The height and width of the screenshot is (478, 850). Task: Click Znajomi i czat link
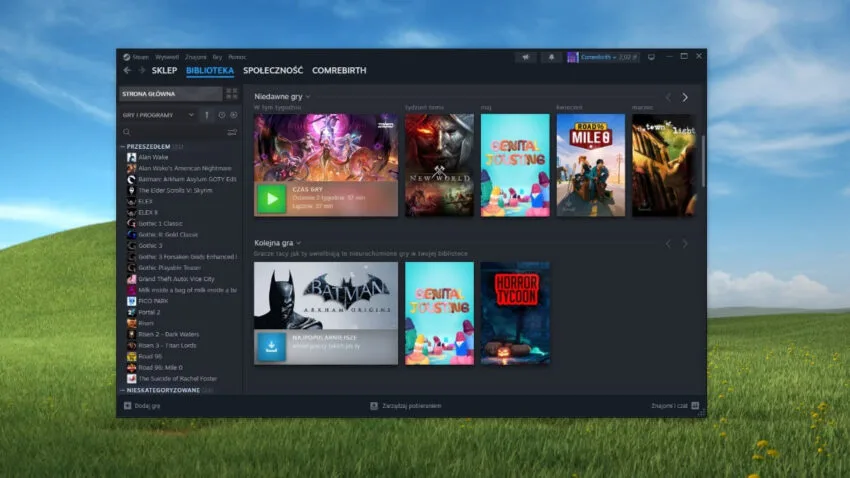(x=669, y=405)
